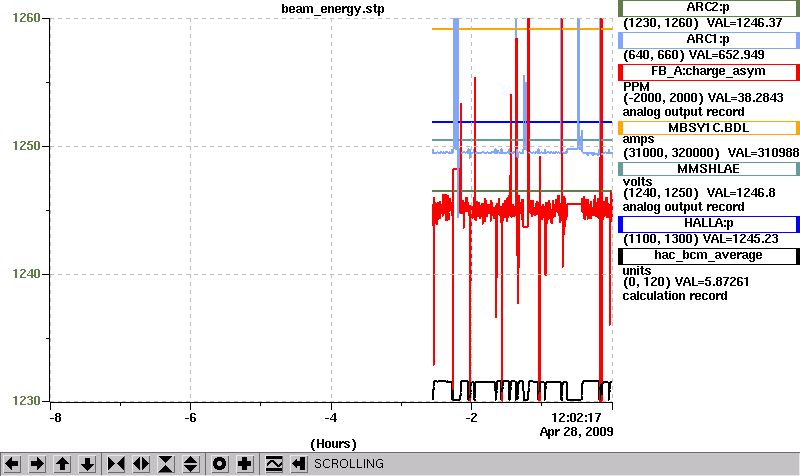The width and height of the screenshot is (800, 476).
Task: Click the hac_bcm_average value VAL=5.87261
Action: click(712, 282)
